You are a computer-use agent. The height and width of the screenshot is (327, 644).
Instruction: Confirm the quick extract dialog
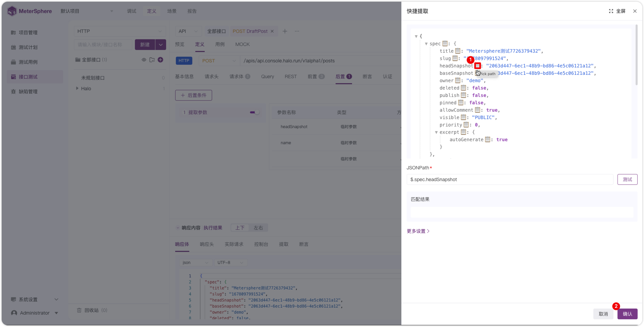click(x=627, y=314)
